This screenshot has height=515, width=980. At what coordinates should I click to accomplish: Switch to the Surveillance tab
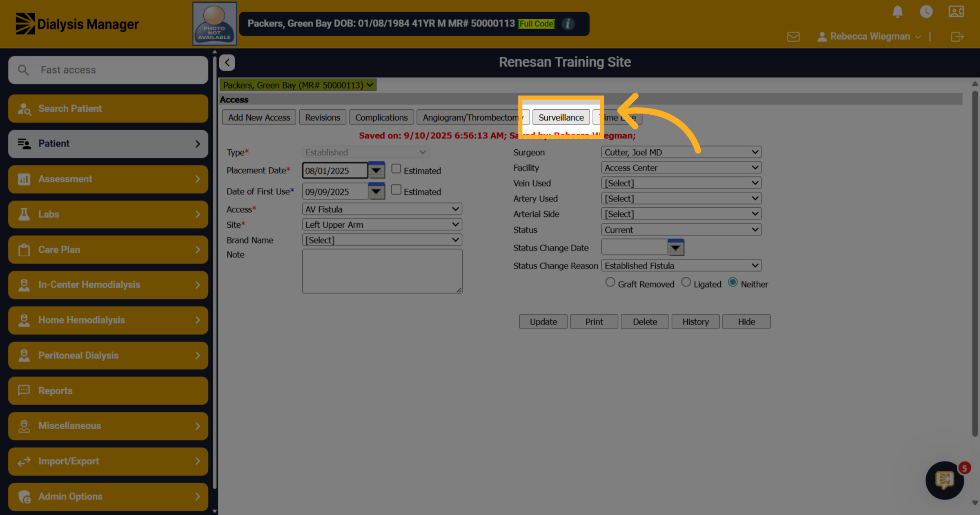coord(561,118)
